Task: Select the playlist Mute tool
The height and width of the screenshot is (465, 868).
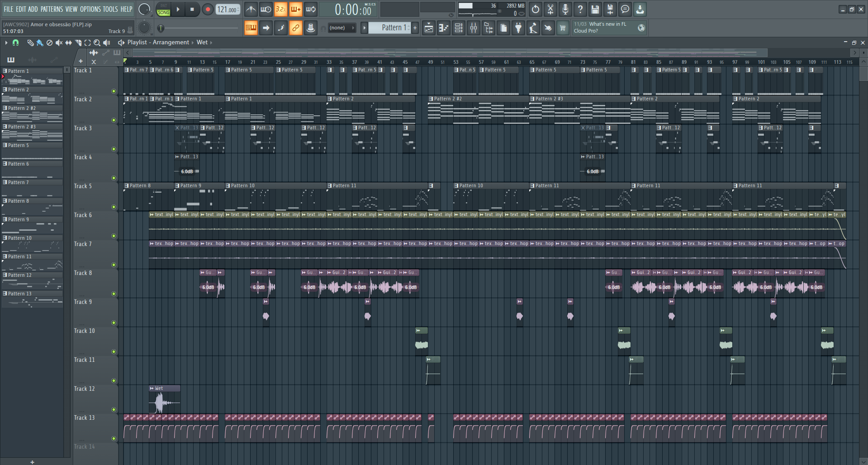Action: (x=59, y=43)
